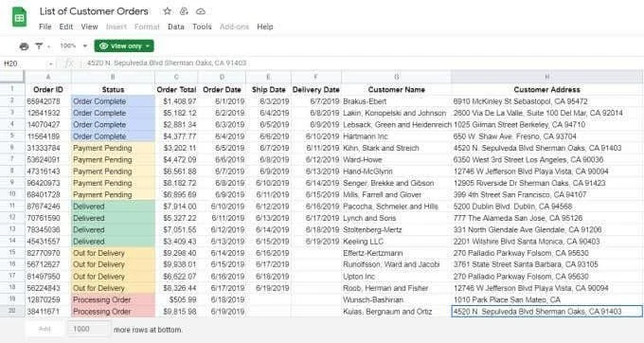
Task: Open the Edit menu
Action: (x=65, y=27)
